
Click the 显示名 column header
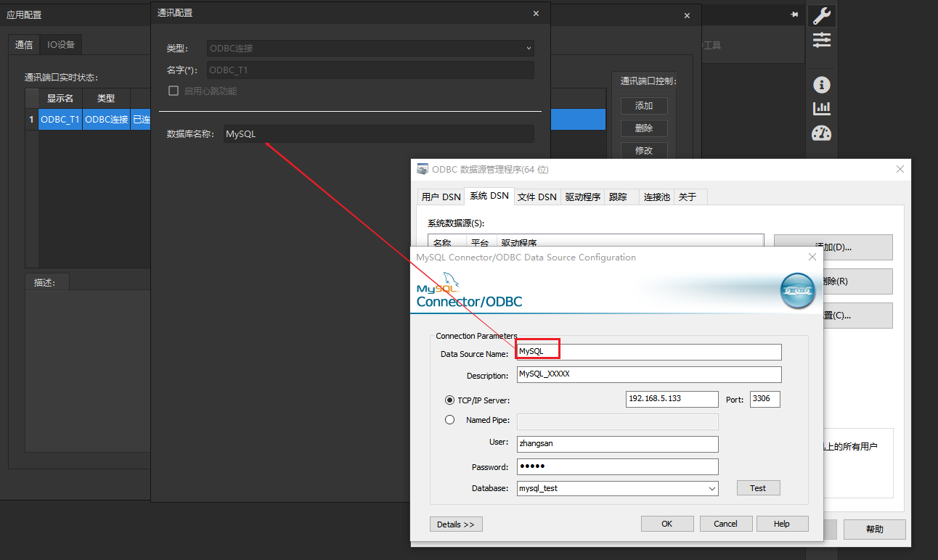[60, 99]
